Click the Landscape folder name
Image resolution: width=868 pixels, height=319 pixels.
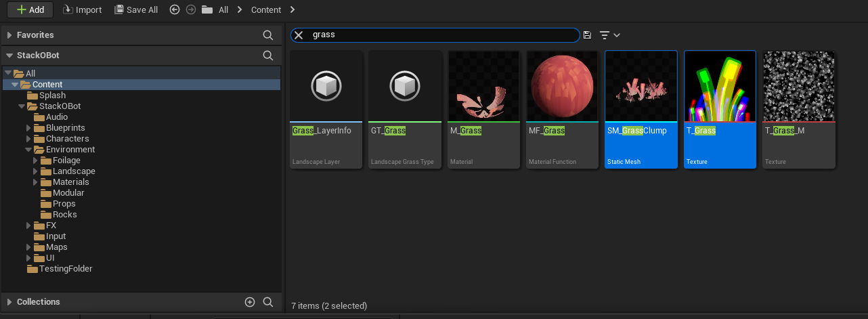click(x=74, y=171)
